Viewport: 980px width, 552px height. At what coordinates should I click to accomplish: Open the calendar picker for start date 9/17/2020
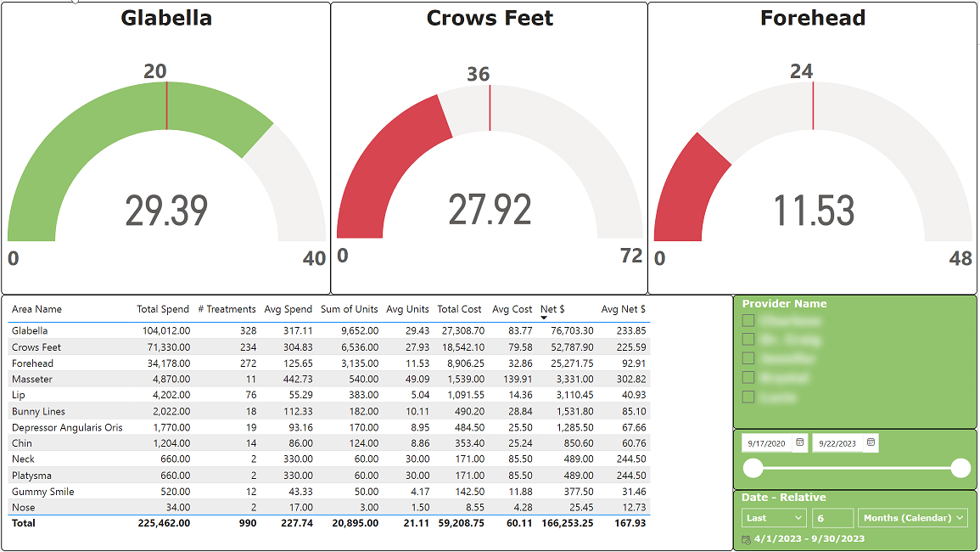799,442
